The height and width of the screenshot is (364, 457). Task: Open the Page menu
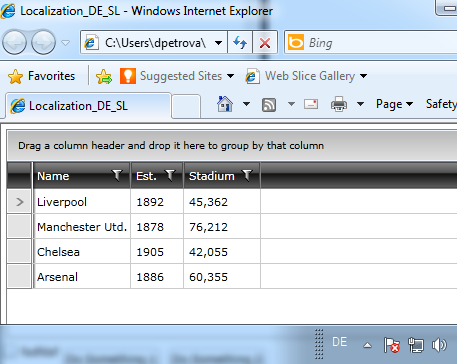394,104
